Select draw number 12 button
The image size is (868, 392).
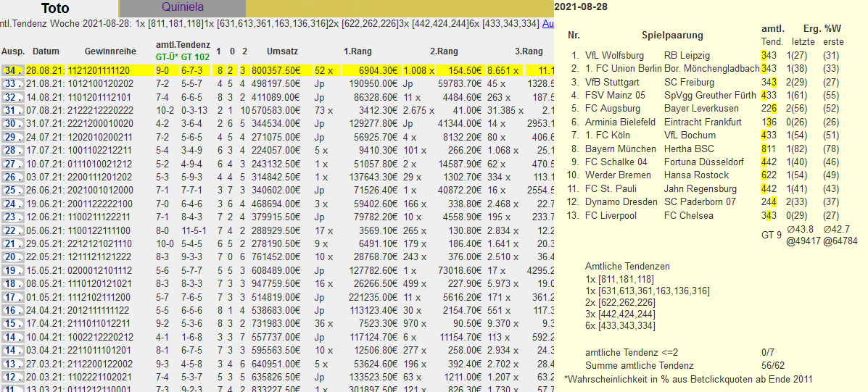13,377
